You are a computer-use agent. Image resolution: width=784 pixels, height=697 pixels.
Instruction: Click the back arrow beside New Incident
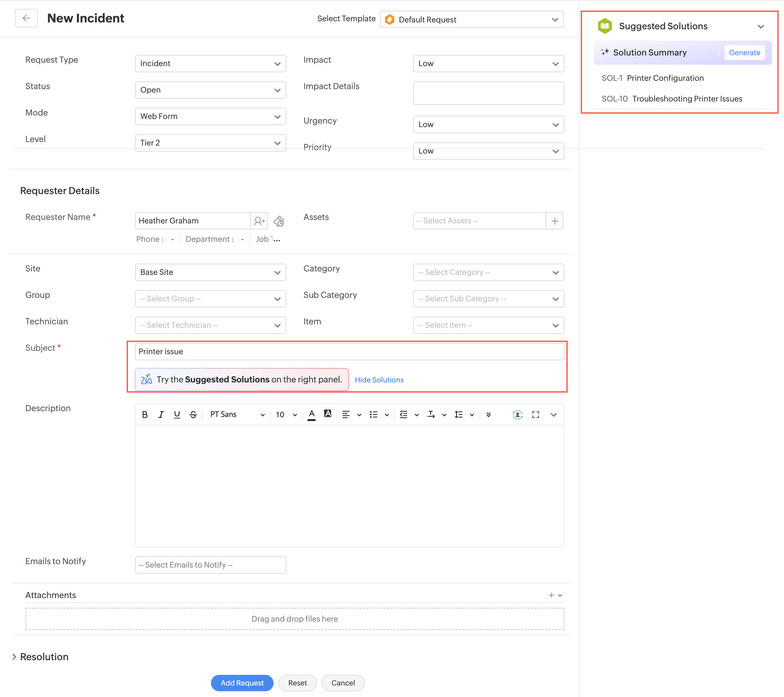click(26, 18)
